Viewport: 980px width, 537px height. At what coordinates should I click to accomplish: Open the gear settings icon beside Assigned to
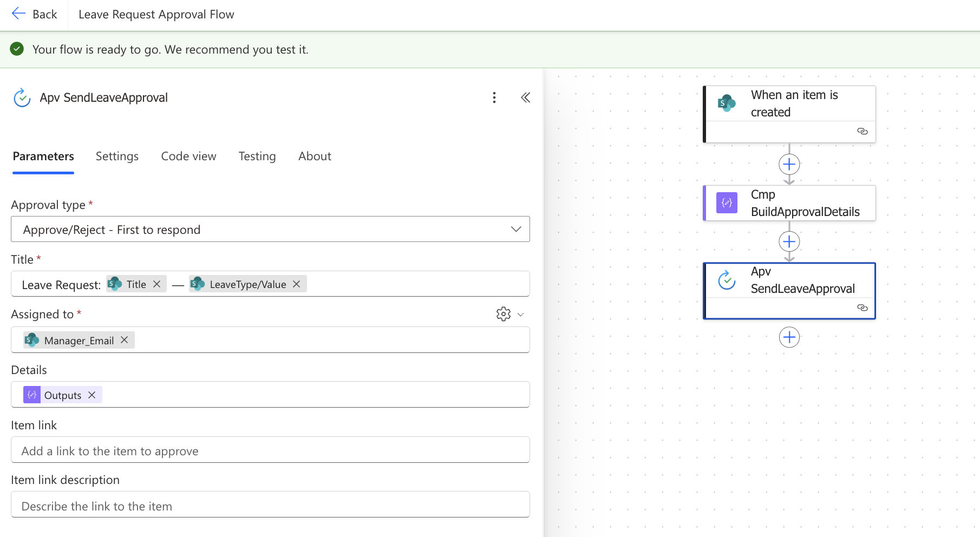coord(503,314)
